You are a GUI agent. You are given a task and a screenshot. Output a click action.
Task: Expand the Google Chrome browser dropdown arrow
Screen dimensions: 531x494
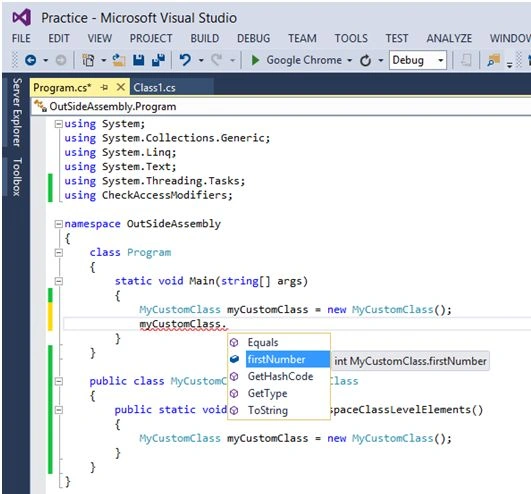click(x=349, y=61)
